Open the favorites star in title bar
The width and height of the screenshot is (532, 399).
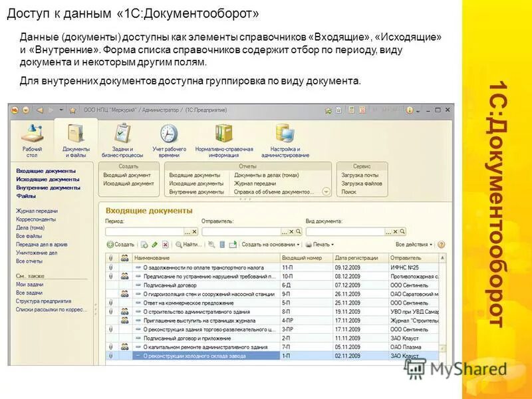[x=72, y=110]
